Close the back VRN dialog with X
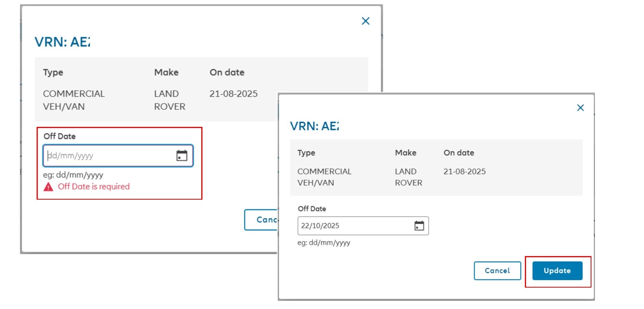Image resolution: width=644 pixels, height=309 pixels. coord(365,21)
